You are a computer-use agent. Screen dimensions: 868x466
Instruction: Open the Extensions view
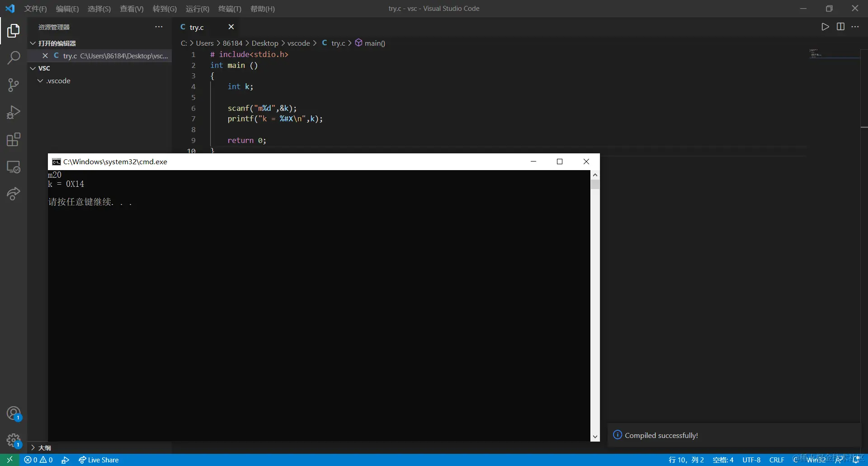[x=14, y=139]
